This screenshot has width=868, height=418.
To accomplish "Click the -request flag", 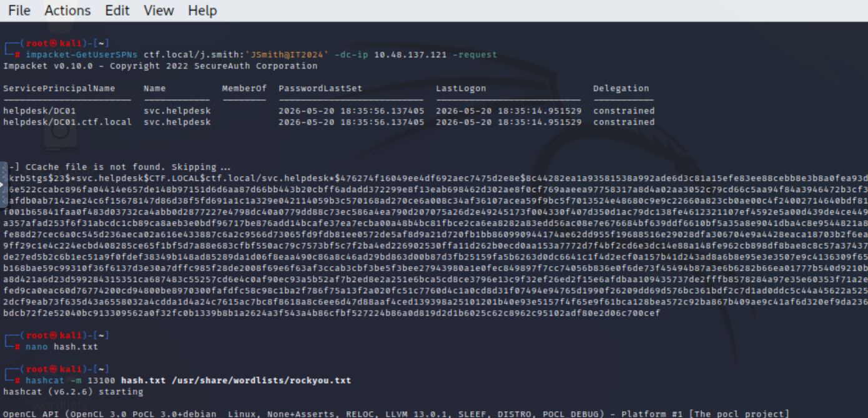I will 475,55.
